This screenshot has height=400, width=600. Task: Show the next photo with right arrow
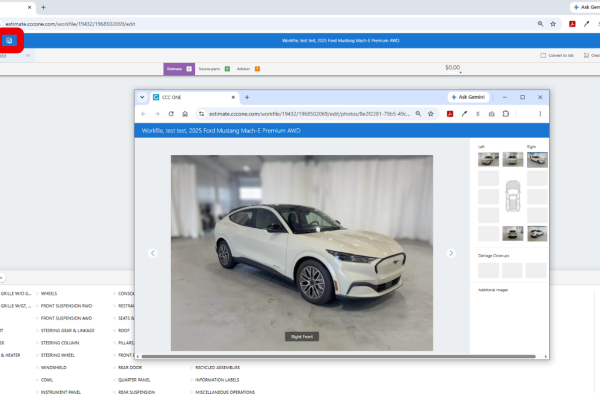click(451, 253)
